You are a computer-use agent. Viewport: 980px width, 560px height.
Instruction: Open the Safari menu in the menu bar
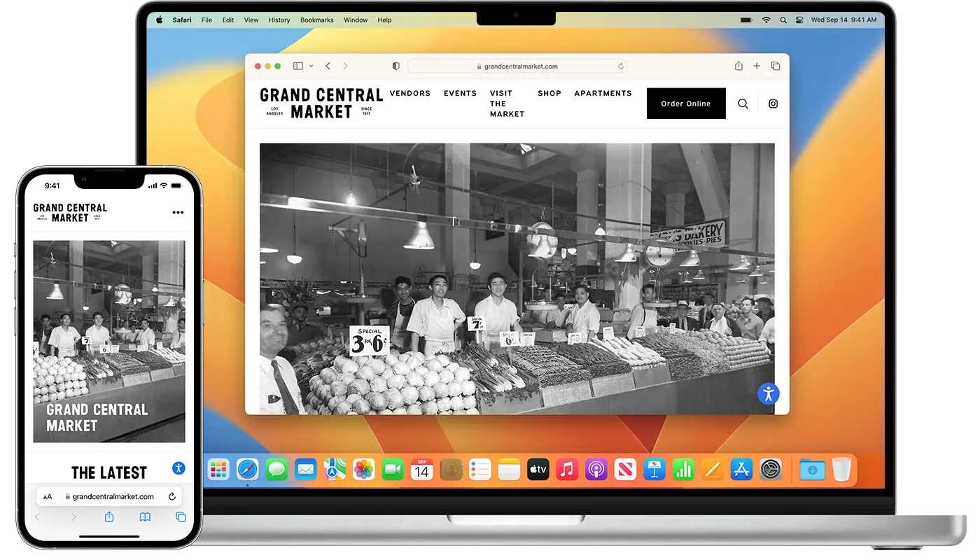coord(182,20)
